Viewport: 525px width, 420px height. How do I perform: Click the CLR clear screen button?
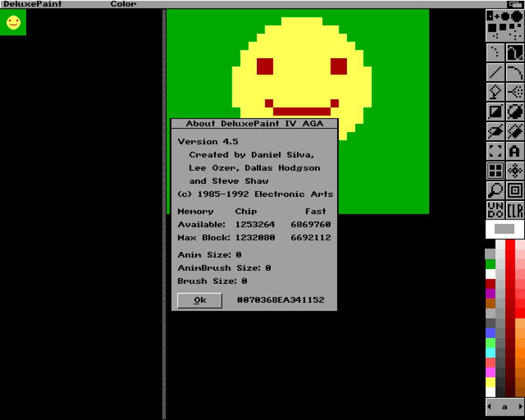click(x=515, y=210)
